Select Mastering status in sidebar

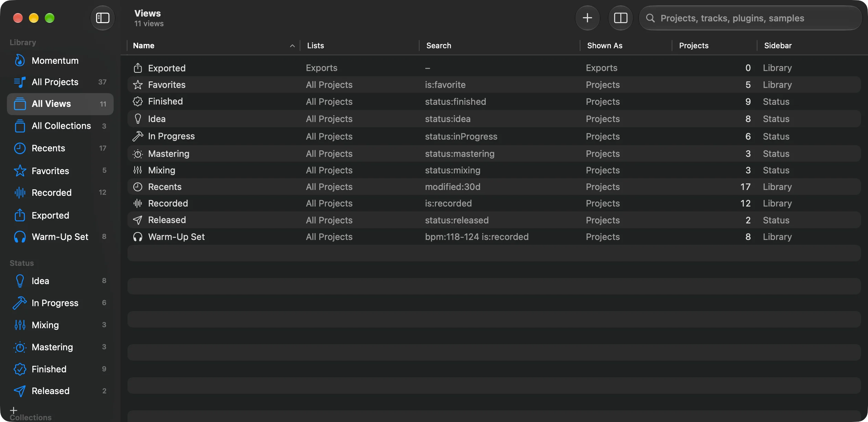tap(60, 347)
